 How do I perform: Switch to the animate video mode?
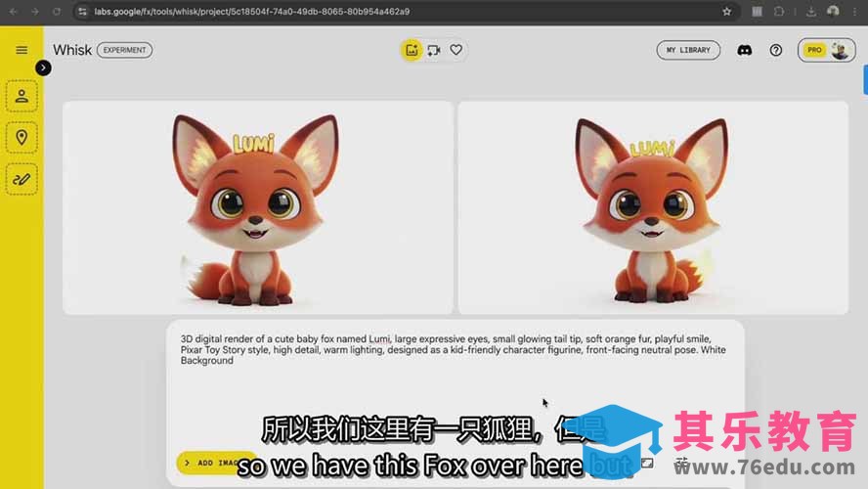(x=434, y=50)
